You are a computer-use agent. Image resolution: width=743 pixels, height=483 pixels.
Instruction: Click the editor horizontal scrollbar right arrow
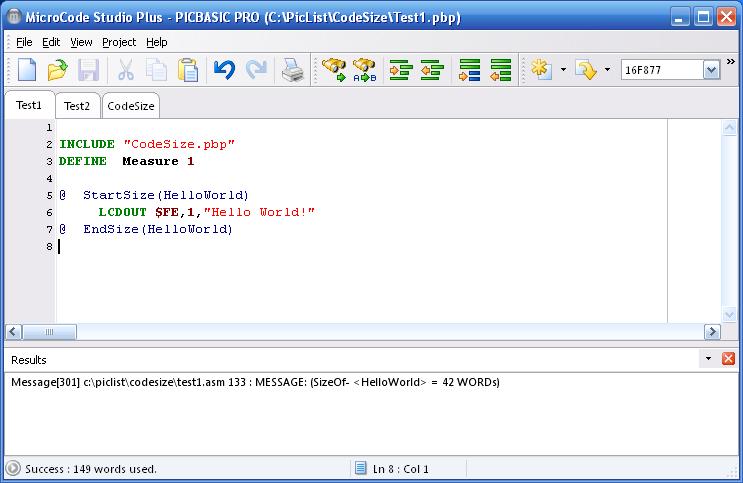click(712, 332)
